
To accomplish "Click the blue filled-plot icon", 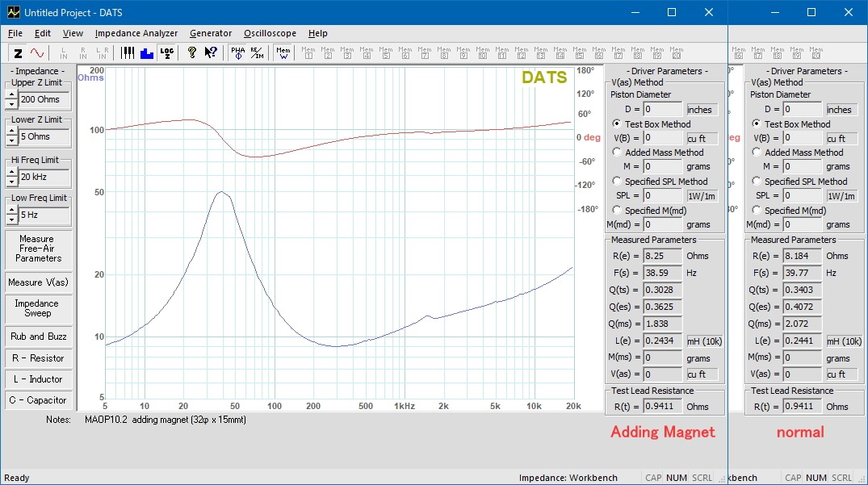I will (x=147, y=53).
